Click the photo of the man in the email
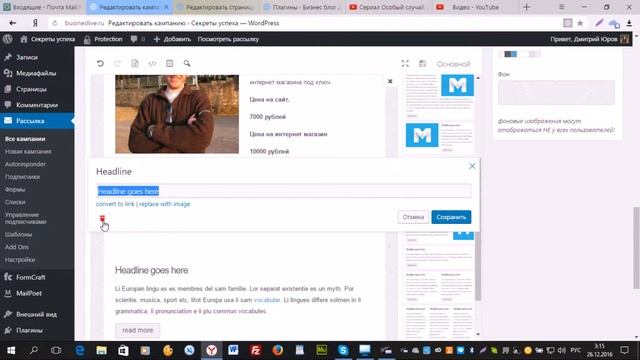The image size is (640, 360). pos(177,114)
